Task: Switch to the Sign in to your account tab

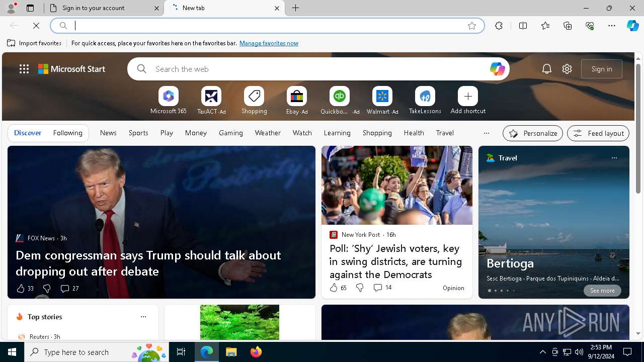Action: (x=104, y=8)
